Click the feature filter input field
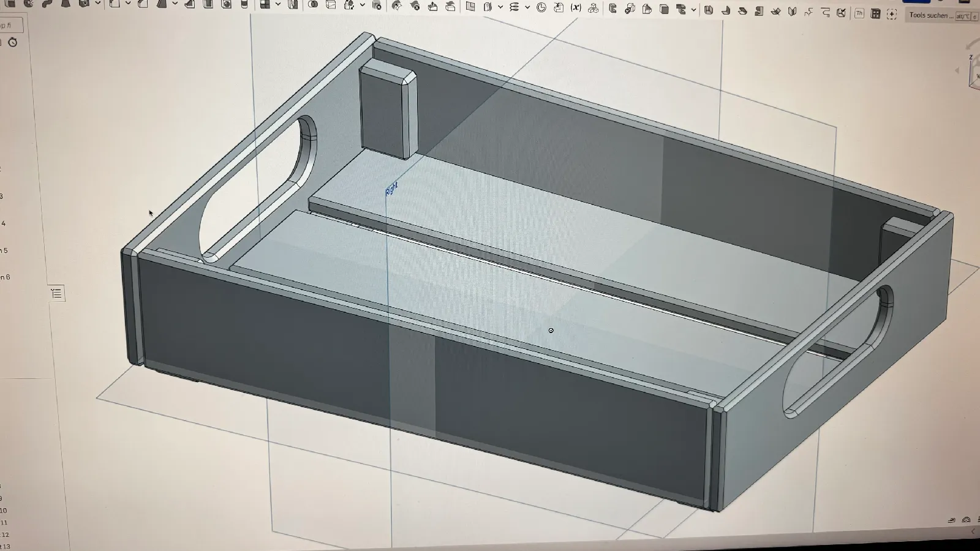The height and width of the screenshot is (551, 980). (10, 25)
